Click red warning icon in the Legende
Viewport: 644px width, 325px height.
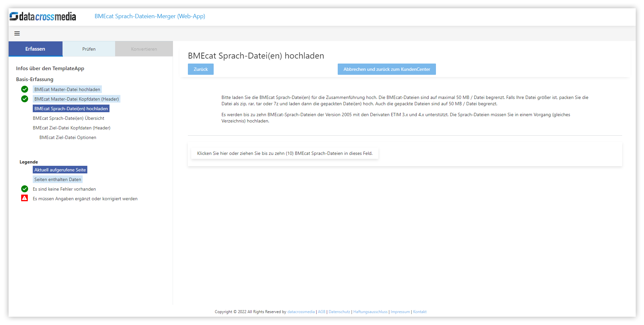pos(24,198)
